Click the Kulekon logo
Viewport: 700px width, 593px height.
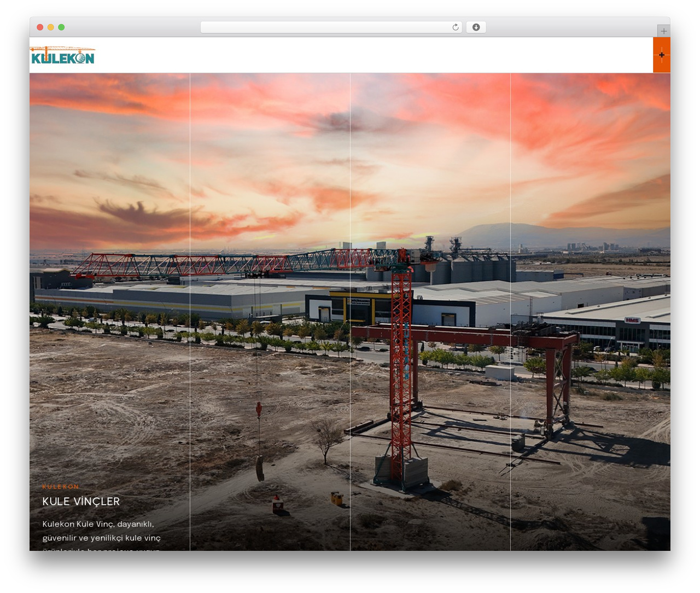63,55
